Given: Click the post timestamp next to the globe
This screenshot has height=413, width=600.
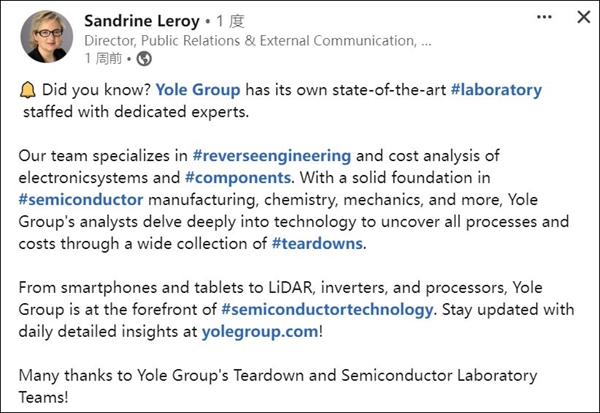Looking at the screenshot, I should click(x=97, y=60).
